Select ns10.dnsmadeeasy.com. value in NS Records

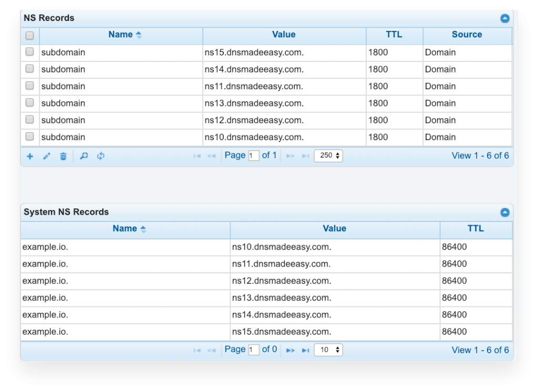pos(254,137)
